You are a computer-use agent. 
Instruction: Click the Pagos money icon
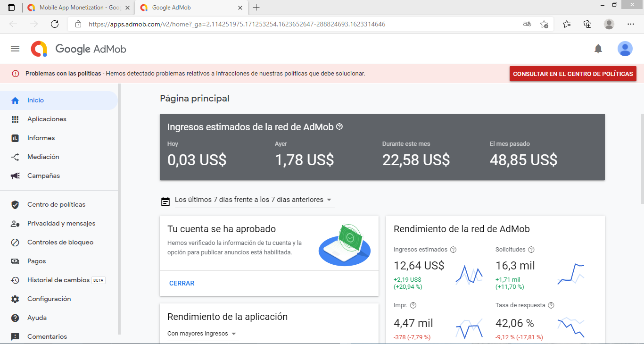tap(15, 261)
